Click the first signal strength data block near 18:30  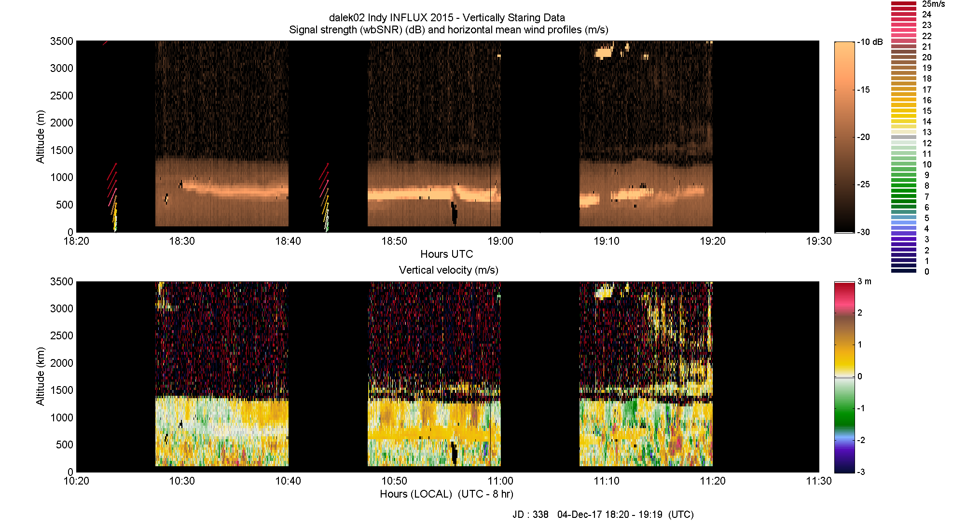(x=222, y=134)
